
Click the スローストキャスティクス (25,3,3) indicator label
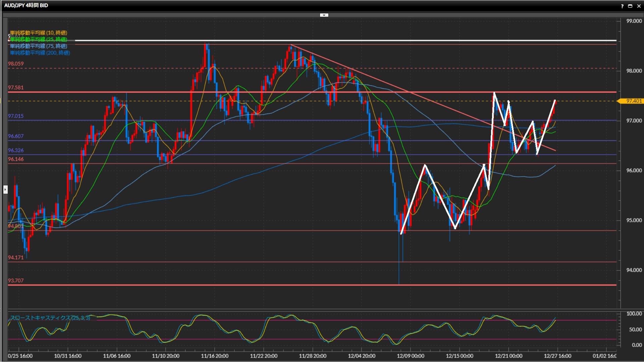coord(50,317)
